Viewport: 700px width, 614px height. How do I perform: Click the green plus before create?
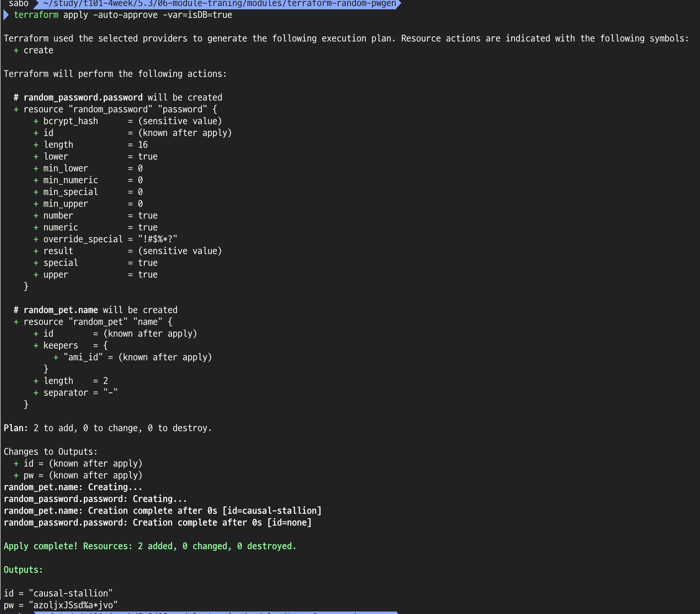pyautogui.click(x=16, y=50)
